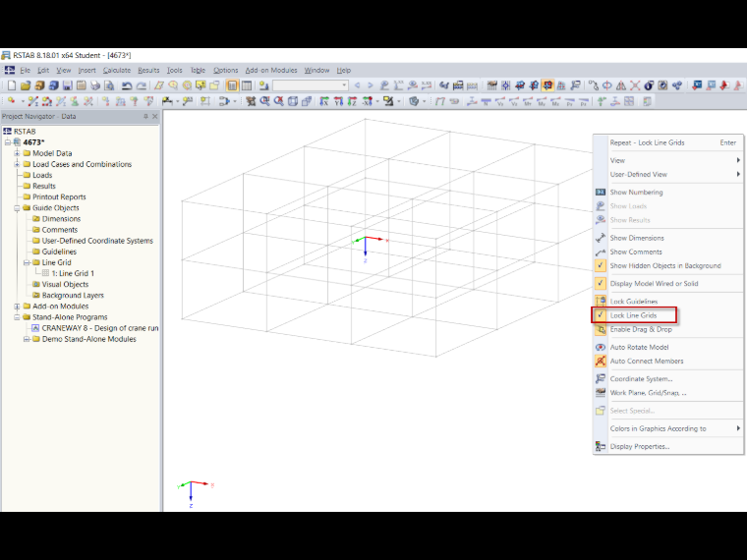Click the next load case arrow
This screenshot has height=560, width=747.
pyautogui.click(x=371, y=85)
